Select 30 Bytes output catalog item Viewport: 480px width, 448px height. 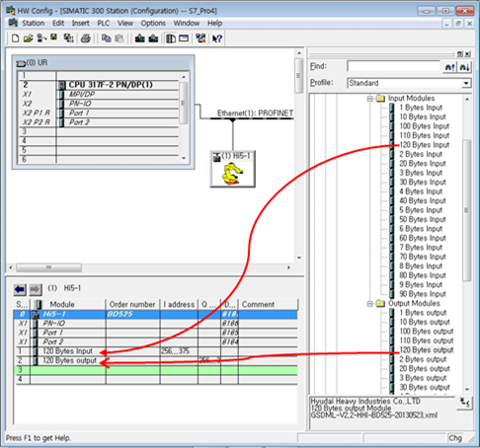(425, 387)
